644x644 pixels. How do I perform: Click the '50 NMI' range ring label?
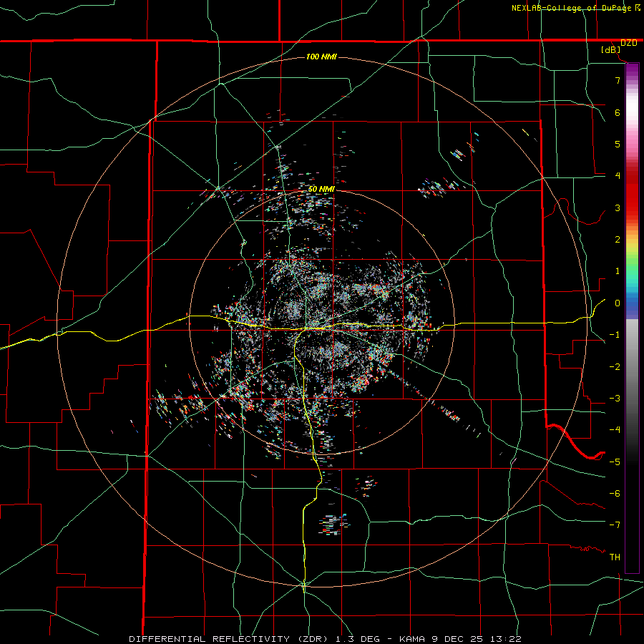(x=321, y=190)
